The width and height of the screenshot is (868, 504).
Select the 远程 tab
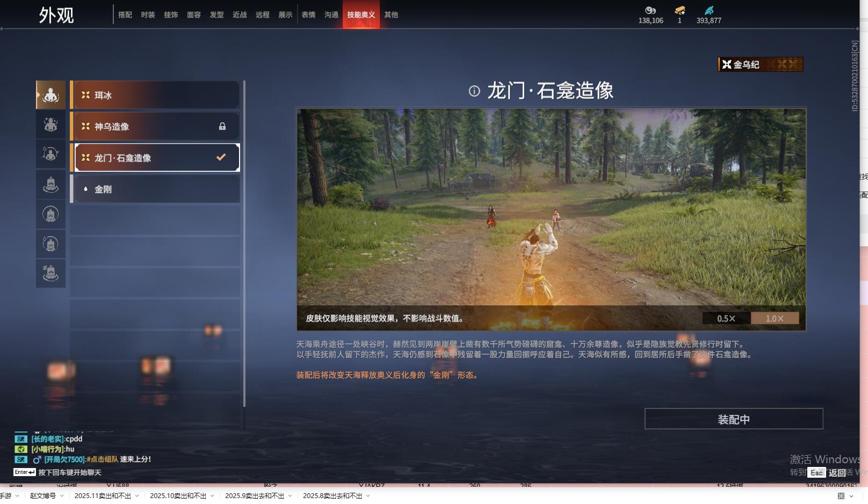pos(263,15)
